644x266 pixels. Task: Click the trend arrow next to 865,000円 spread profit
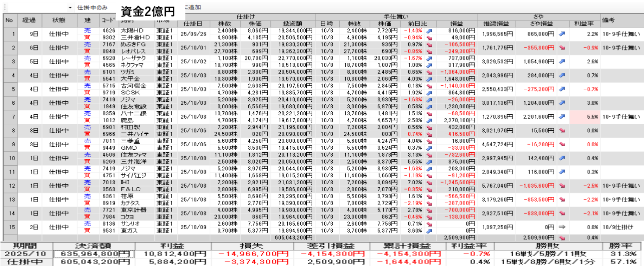coord(563,34)
